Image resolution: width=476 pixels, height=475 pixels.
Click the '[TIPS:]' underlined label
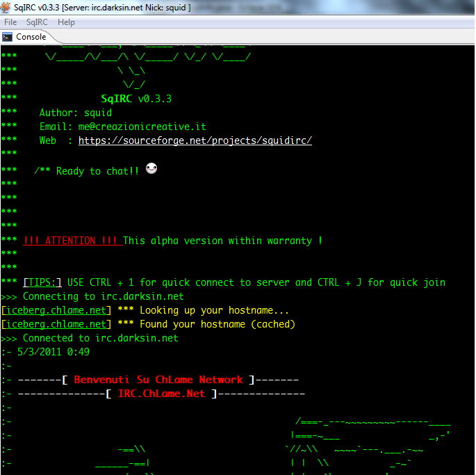pos(42,282)
